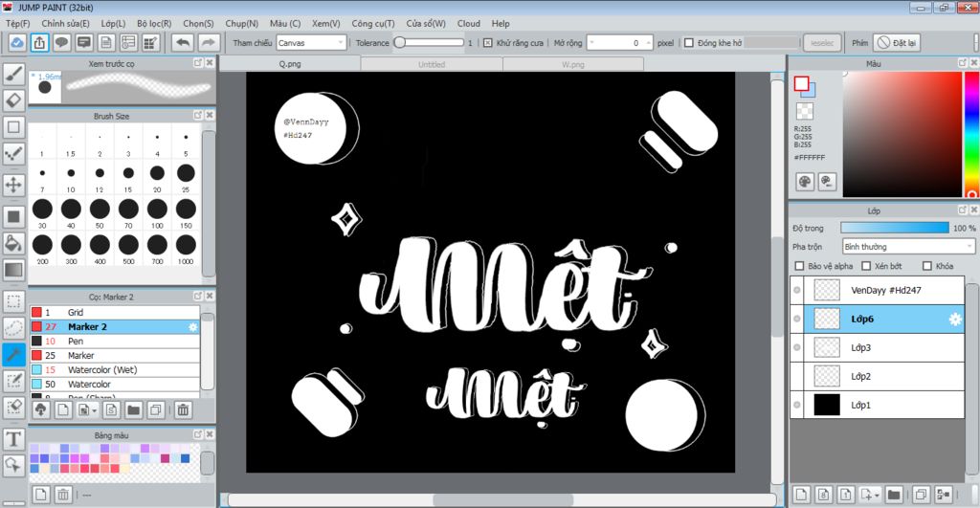Open Marker 2 brush settings gear
The image size is (980, 508).
192,327
